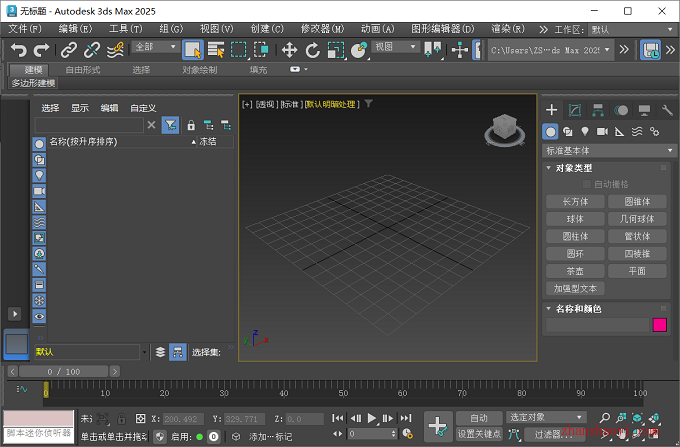Image resolution: width=680 pixels, height=447 pixels.
Task: Open the 工作区 默认 workspace dropdown
Action: tap(632, 29)
